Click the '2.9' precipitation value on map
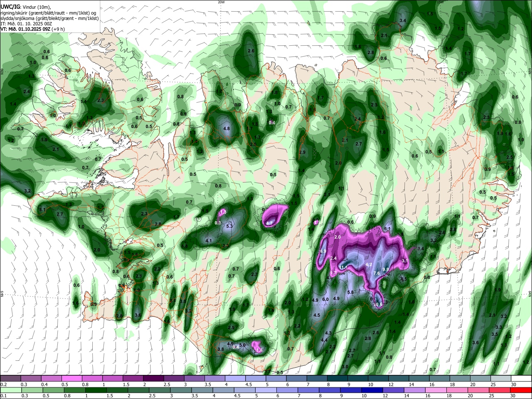Screen dimensions: 532x399 tap(302, 153)
